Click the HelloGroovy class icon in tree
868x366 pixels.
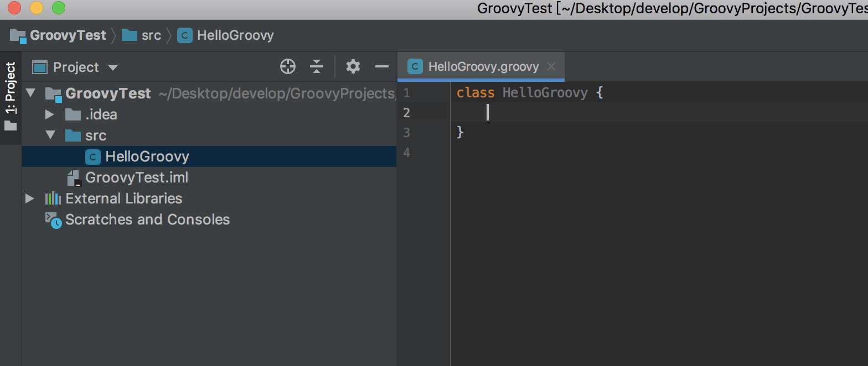93,157
